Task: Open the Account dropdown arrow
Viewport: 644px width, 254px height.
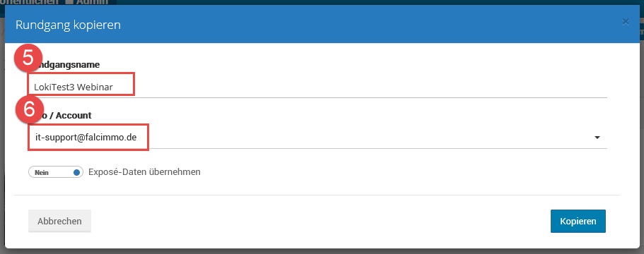Action: [x=597, y=138]
